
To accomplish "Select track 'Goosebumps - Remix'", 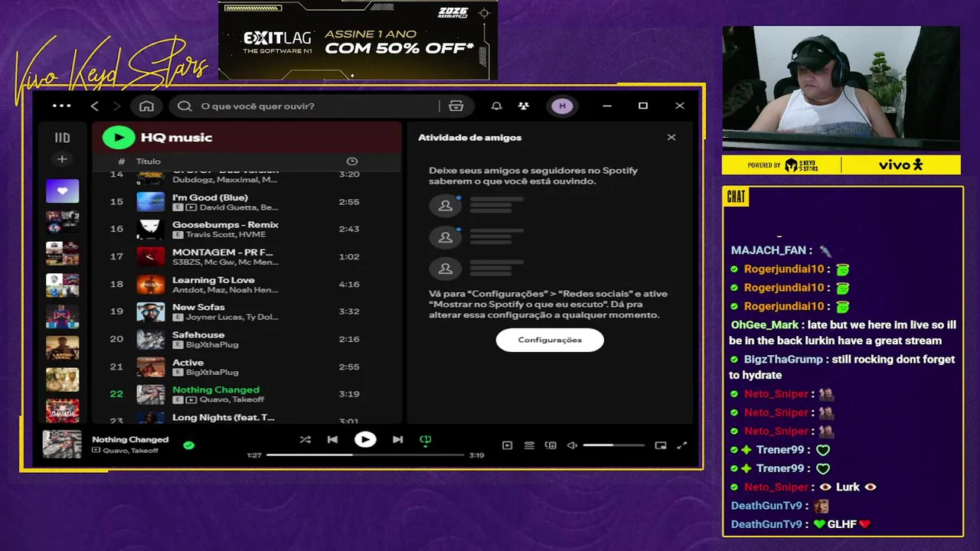I will [247, 229].
